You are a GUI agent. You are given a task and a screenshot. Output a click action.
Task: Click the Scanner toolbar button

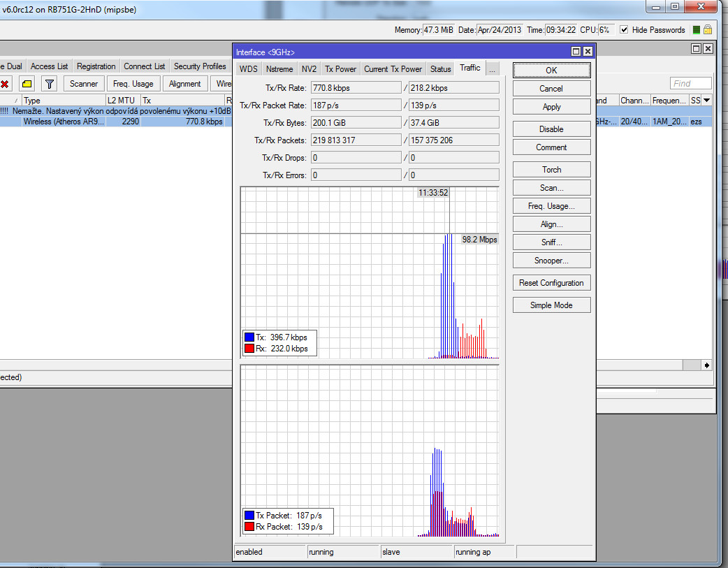pyautogui.click(x=84, y=84)
